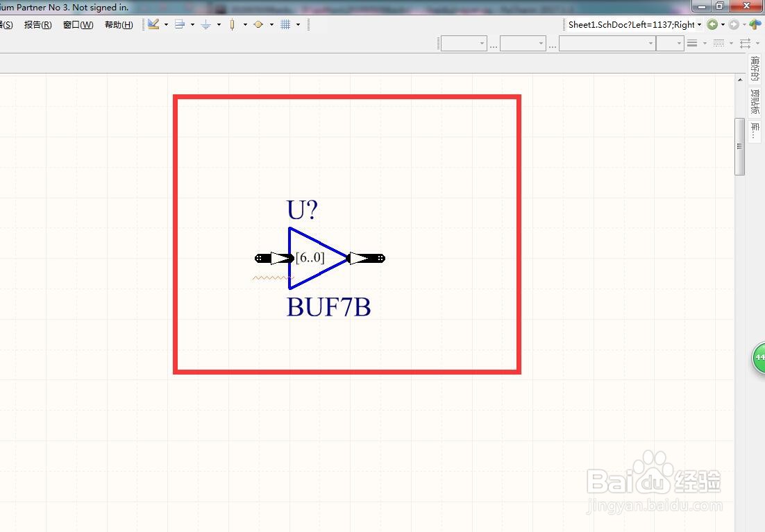This screenshot has width=765, height=532.
Task: Select the [6..0] bus label
Action: tap(310, 257)
